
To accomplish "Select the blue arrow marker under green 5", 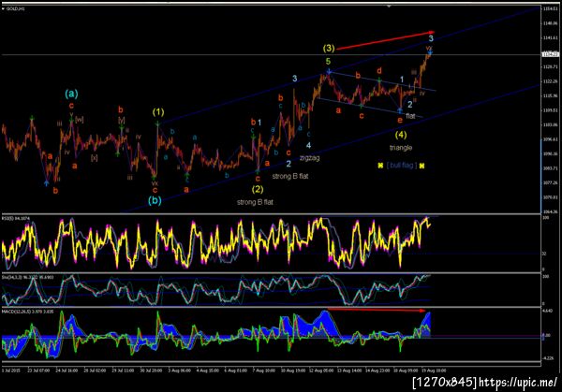I will click(x=329, y=72).
